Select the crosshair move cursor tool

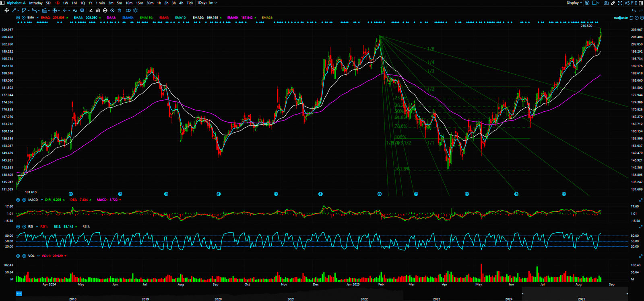point(6,10)
